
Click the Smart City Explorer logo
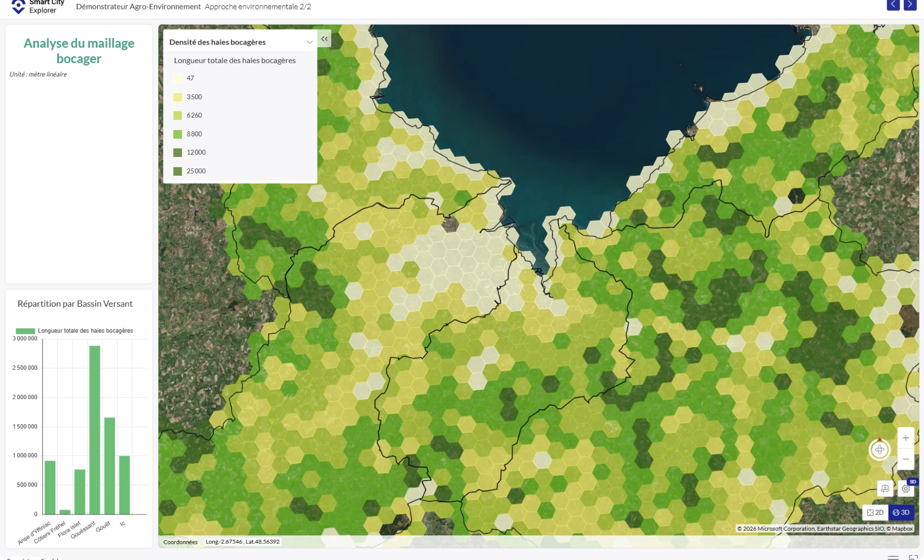[38, 7]
